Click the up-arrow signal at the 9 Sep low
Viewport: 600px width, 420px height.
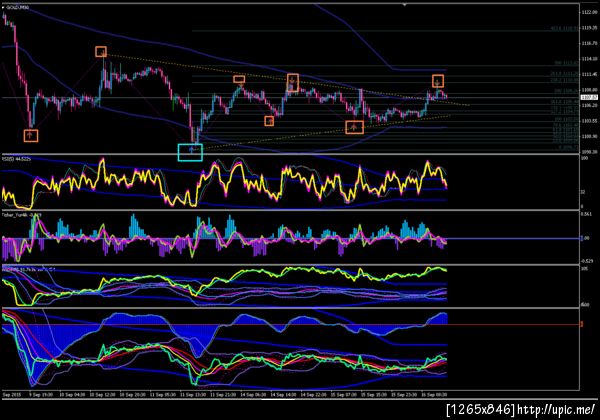(30, 135)
